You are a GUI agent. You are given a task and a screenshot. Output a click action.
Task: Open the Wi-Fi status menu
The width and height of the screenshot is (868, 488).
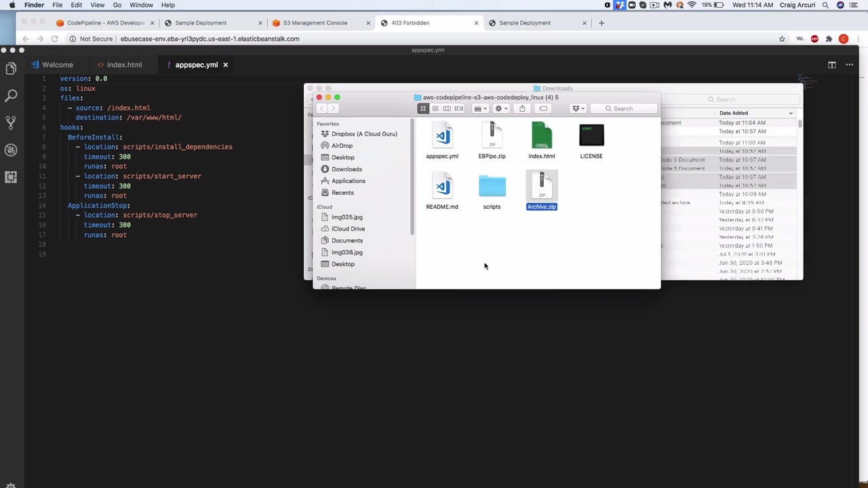[692, 5]
